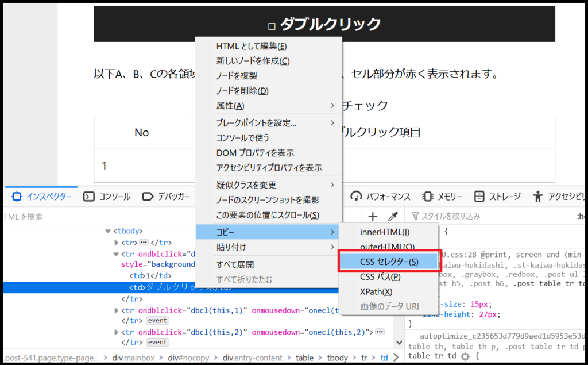The image size is (588, 365).
Task: Open the Storage tab
Action: pyautogui.click(x=497, y=197)
